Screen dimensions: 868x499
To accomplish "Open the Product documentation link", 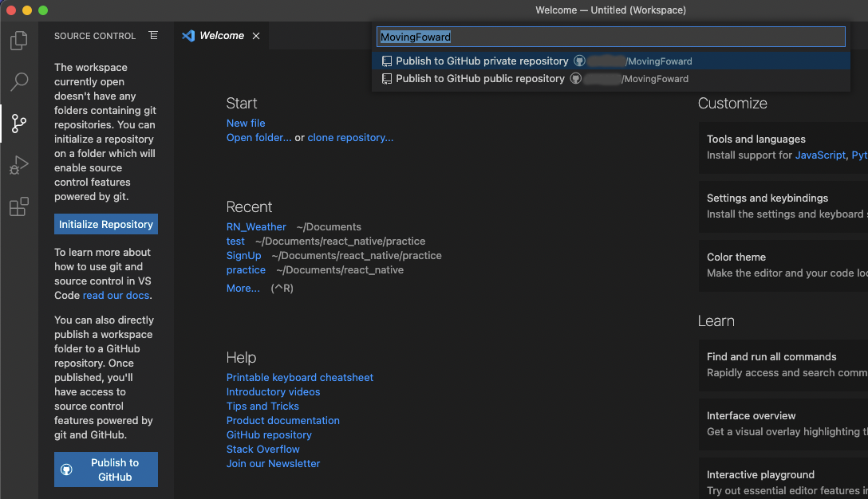I will tap(283, 420).
